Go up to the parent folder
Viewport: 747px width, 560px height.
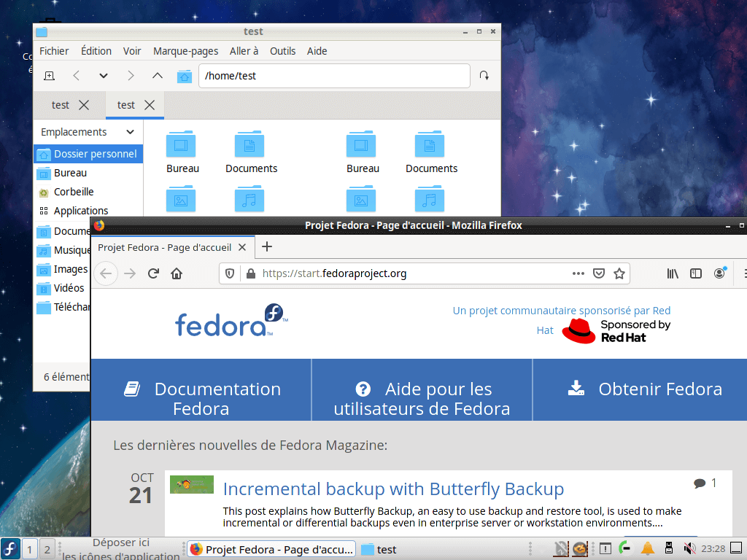[x=158, y=76]
